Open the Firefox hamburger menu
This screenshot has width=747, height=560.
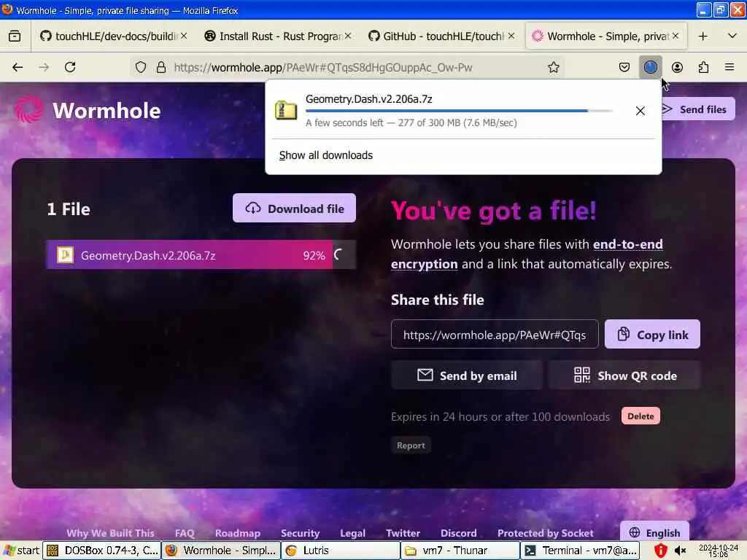pyautogui.click(x=729, y=67)
